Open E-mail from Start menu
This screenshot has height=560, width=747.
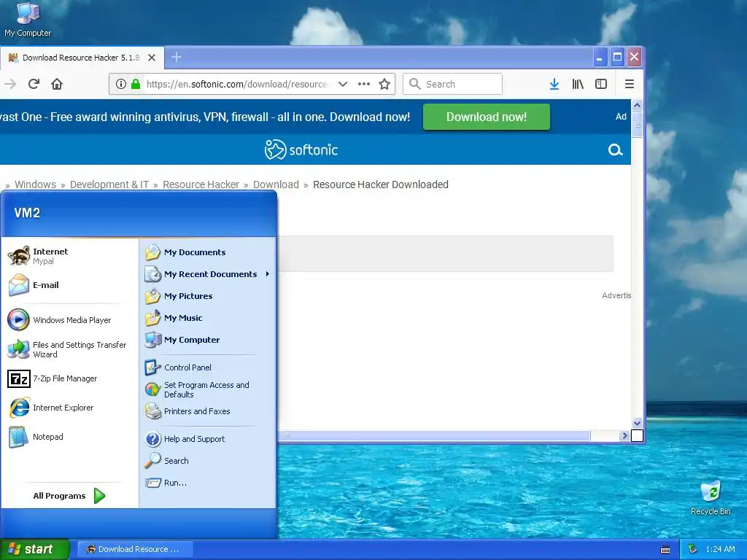coord(69,285)
